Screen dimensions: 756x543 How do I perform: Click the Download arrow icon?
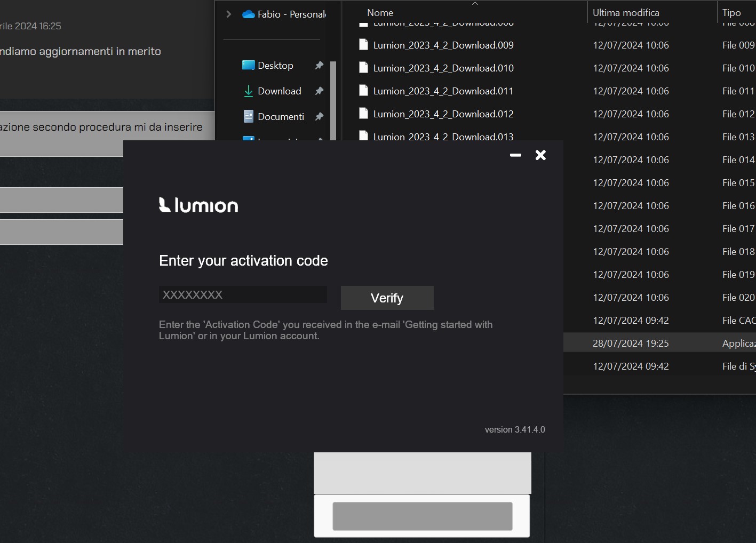point(248,91)
